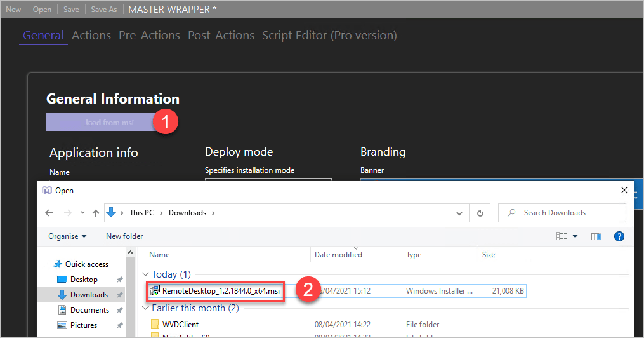This screenshot has height=338, width=644.
Task: Click the Pictures icon in sidebar
Action: pos(62,325)
